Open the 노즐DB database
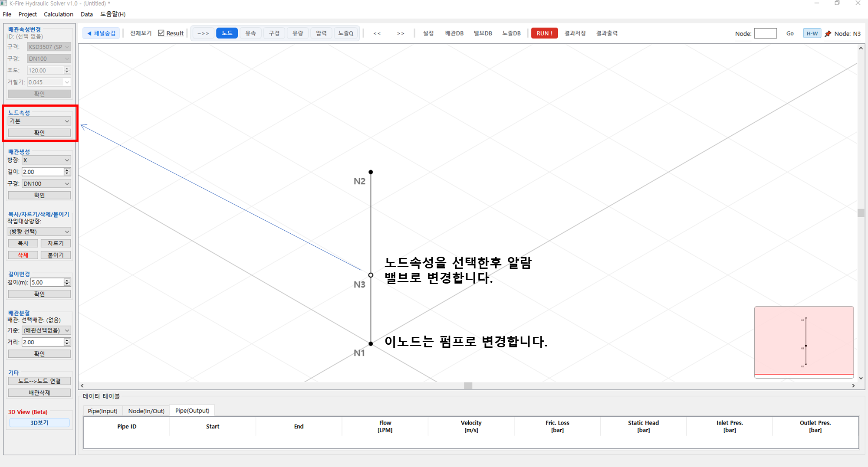 [x=511, y=33]
